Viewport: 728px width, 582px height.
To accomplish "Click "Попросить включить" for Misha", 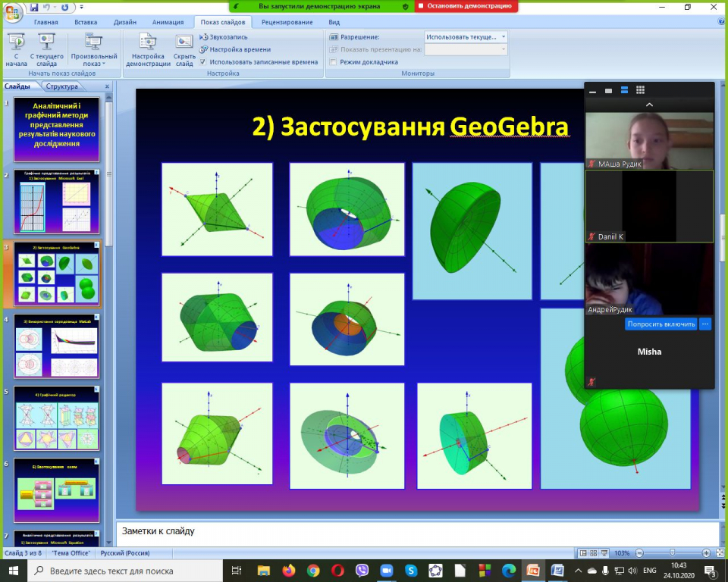I will [x=661, y=324].
